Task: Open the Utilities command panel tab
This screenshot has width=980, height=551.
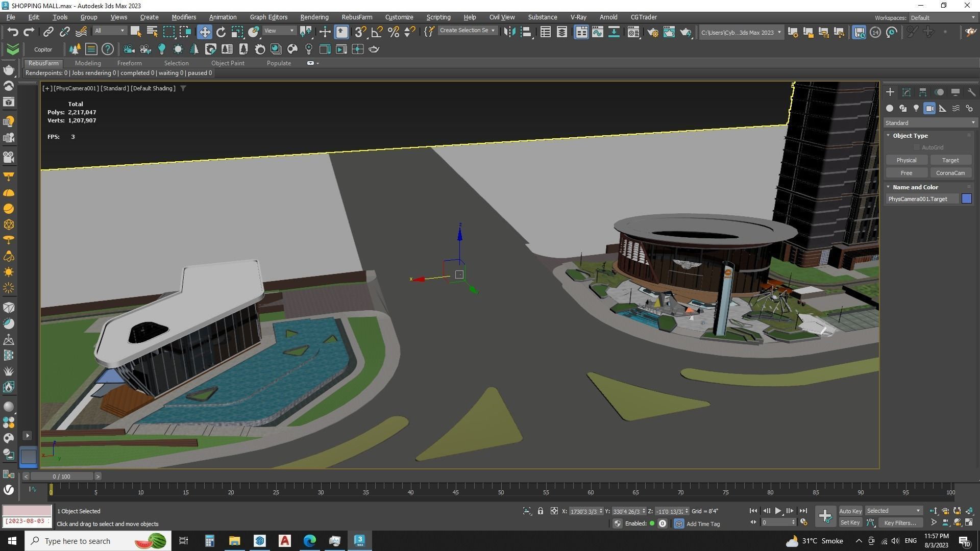Action: coord(971,92)
